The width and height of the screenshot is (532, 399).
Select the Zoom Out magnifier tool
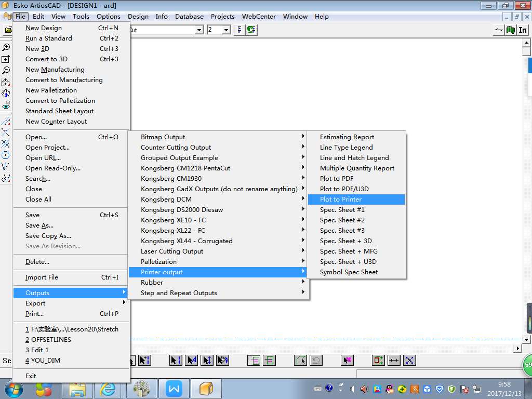click(6, 70)
